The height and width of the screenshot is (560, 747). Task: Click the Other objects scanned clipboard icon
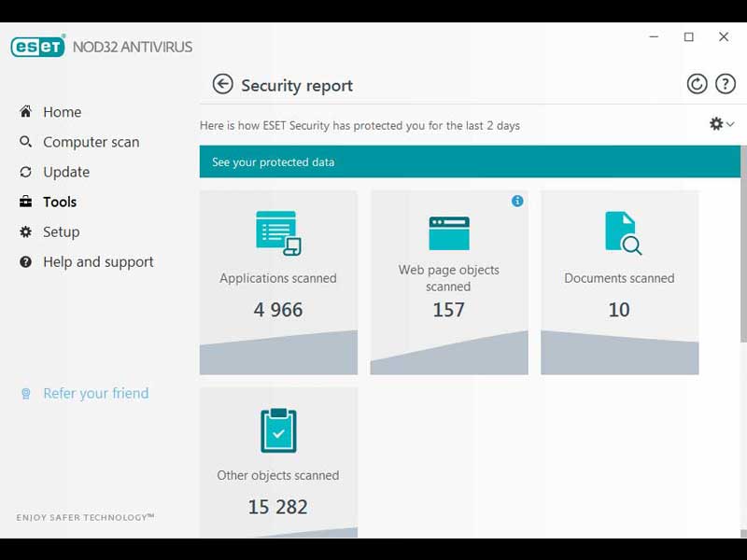pos(278,430)
